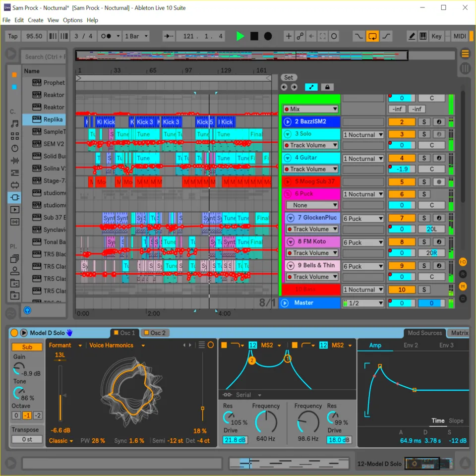
Task: Click the Tap tempo button
Action: click(x=13, y=36)
